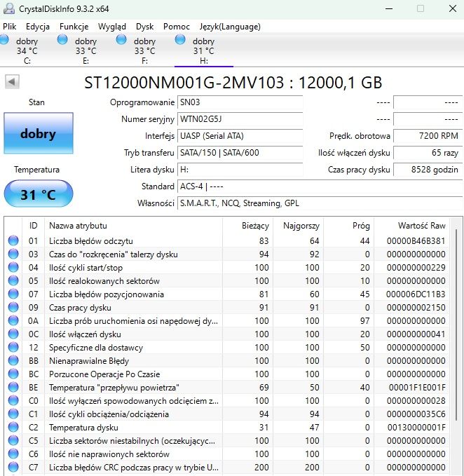Click the 31 °C temperature button
Viewport: 464px width, 476px height.
coord(39,193)
